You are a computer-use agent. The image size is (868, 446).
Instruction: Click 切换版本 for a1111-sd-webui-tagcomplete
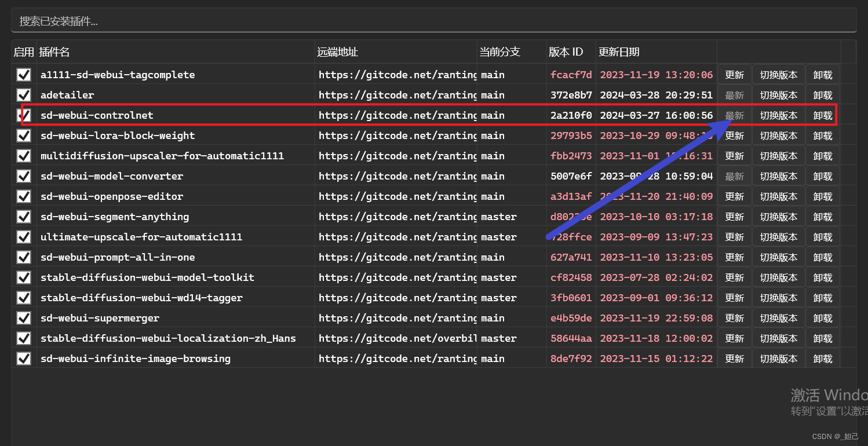[x=779, y=75]
